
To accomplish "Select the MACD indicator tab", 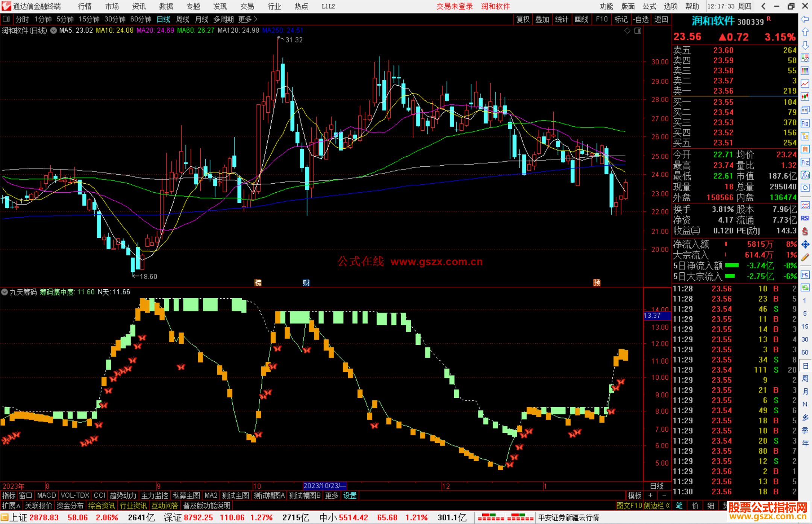I will [47, 495].
